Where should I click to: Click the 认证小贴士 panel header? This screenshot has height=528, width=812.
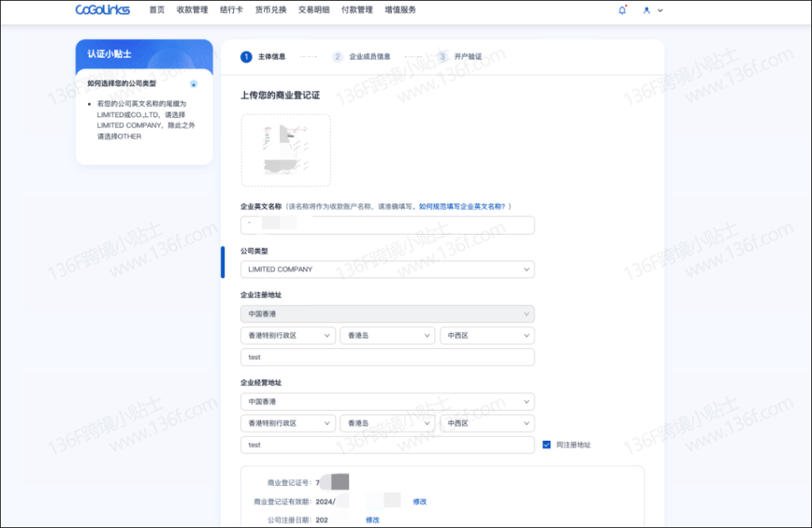144,55
